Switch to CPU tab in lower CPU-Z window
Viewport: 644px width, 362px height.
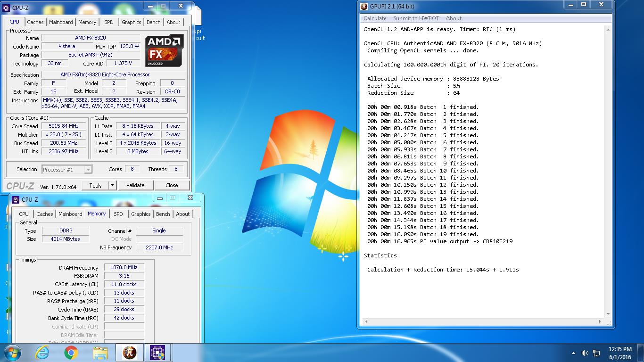[24, 214]
